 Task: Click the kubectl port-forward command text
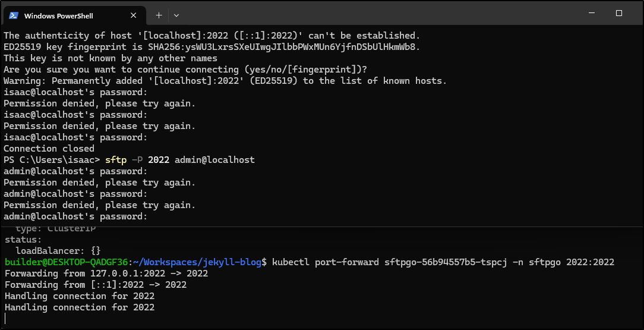[x=443, y=262]
